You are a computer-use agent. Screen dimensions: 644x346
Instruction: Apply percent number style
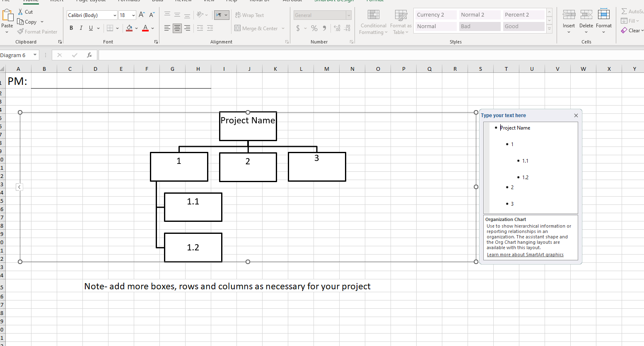(x=314, y=28)
